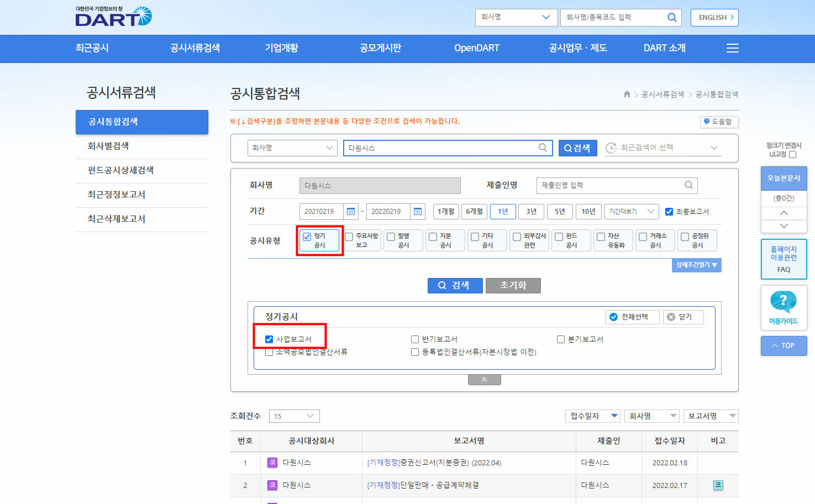This screenshot has height=504, width=815.
Task: Click the blue 검색 button below 공시유형
Action: click(x=455, y=285)
